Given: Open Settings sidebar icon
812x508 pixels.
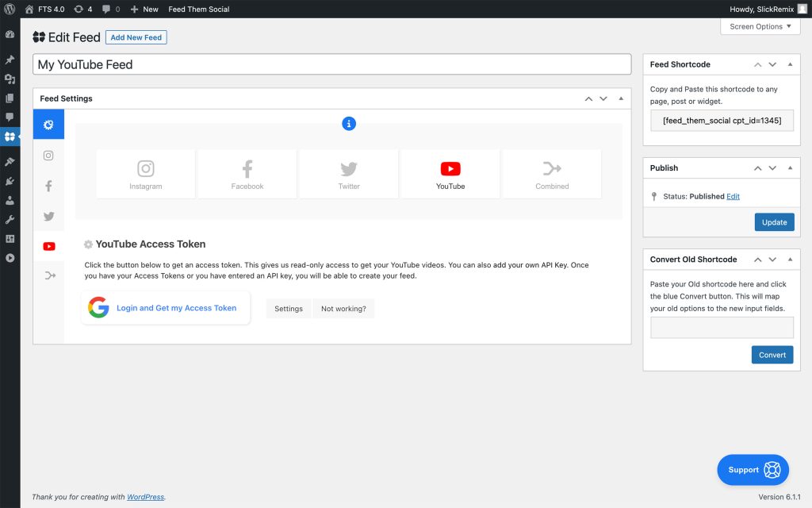Looking at the screenshot, I should [10, 238].
